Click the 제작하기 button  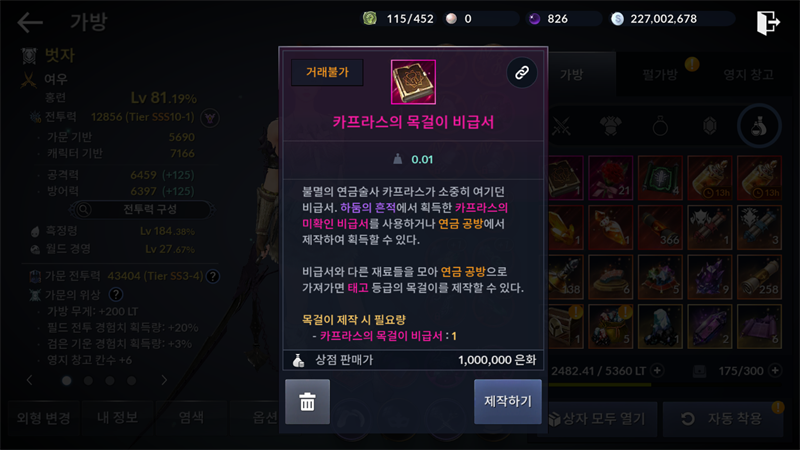[x=508, y=402]
